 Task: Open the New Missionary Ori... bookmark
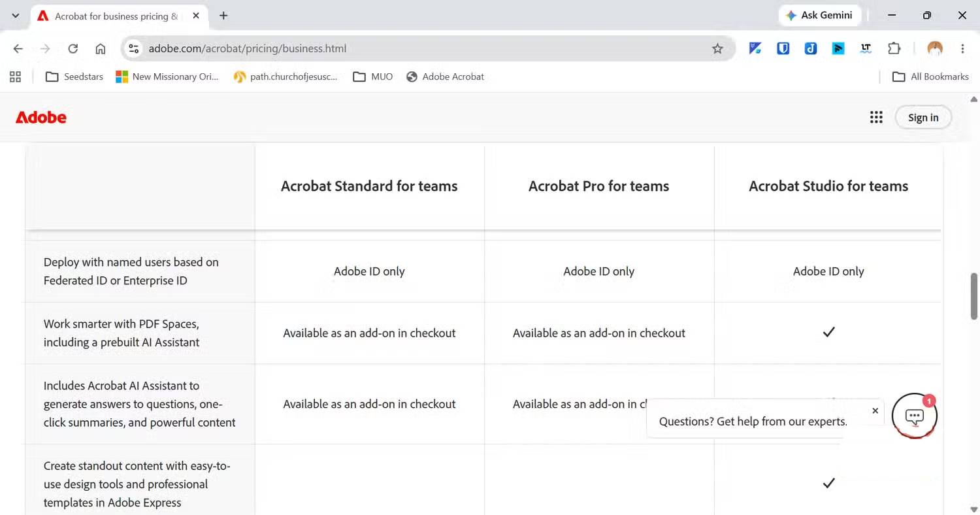pyautogui.click(x=167, y=76)
